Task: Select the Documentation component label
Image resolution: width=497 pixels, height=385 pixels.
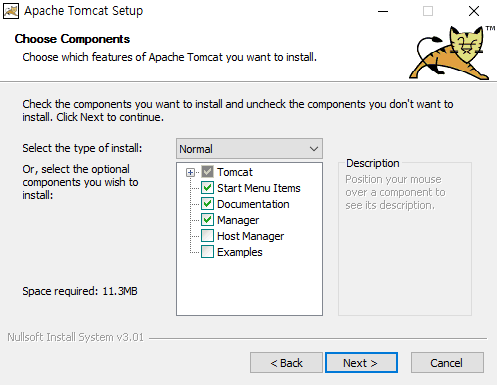Action: (x=253, y=204)
